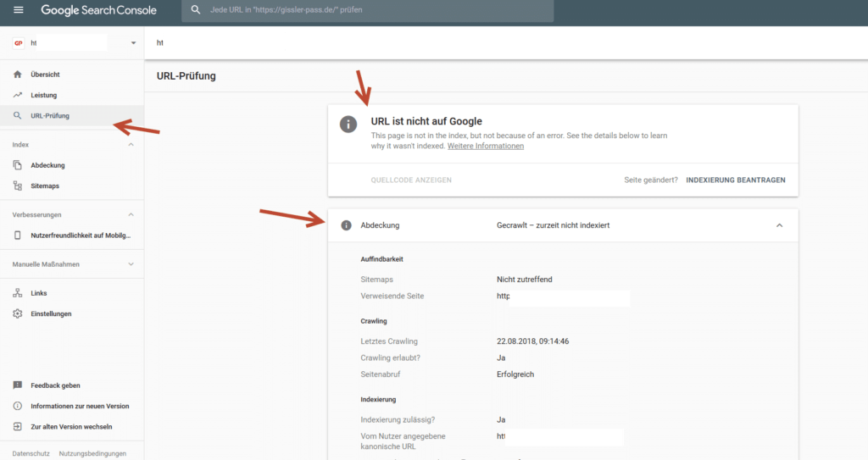Click the property favicon icon
This screenshot has height=460, width=868.
19,42
